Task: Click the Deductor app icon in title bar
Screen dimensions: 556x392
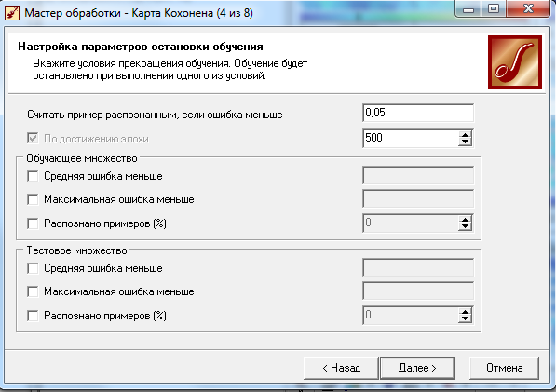Action: pyautogui.click(x=12, y=13)
